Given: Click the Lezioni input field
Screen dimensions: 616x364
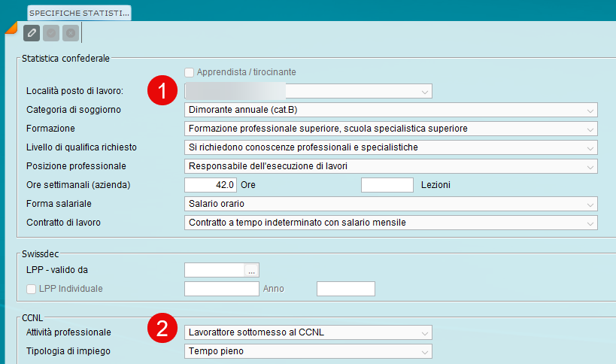Looking at the screenshot, I should 387,185.
